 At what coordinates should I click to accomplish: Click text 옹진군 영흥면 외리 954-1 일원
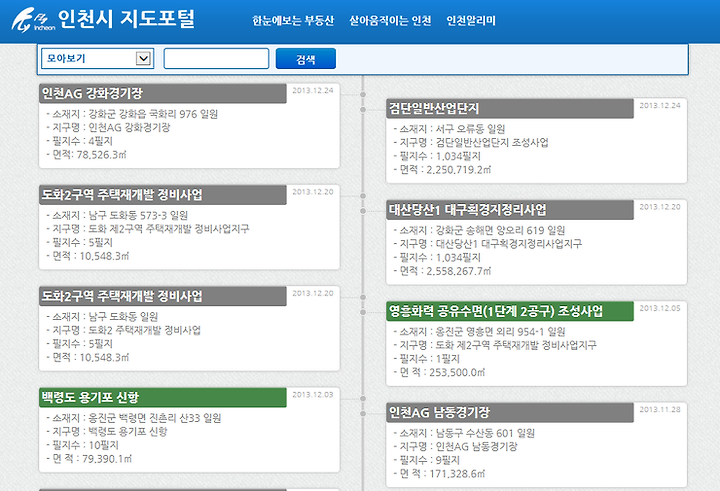[500, 332]
